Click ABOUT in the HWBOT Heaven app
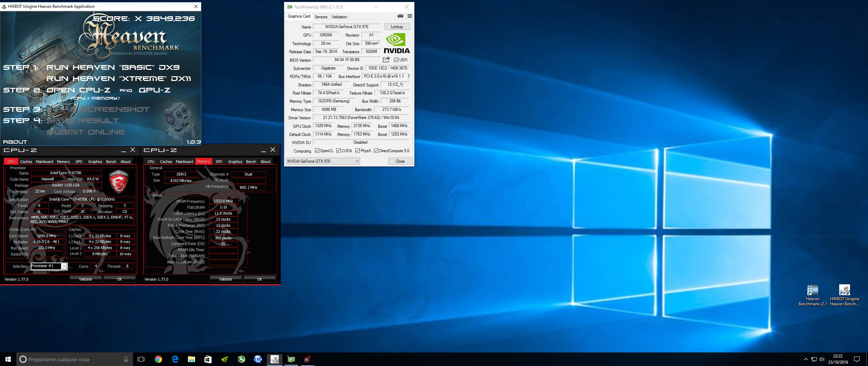This screenshot has width=868, height=366. point(15,142)
